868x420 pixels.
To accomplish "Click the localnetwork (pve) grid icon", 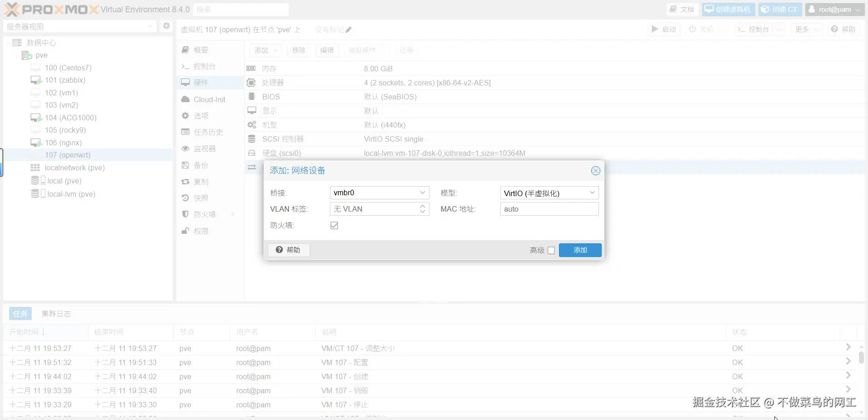I will [35, 168].
